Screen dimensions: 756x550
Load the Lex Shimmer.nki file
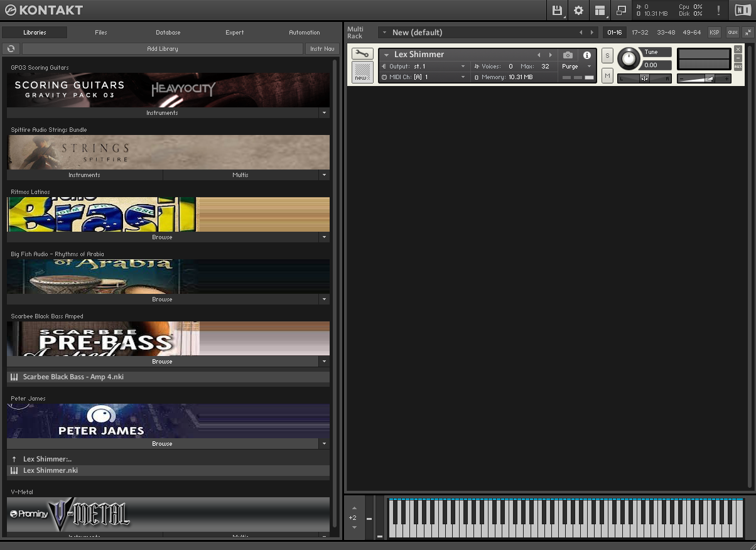(168, 470)
